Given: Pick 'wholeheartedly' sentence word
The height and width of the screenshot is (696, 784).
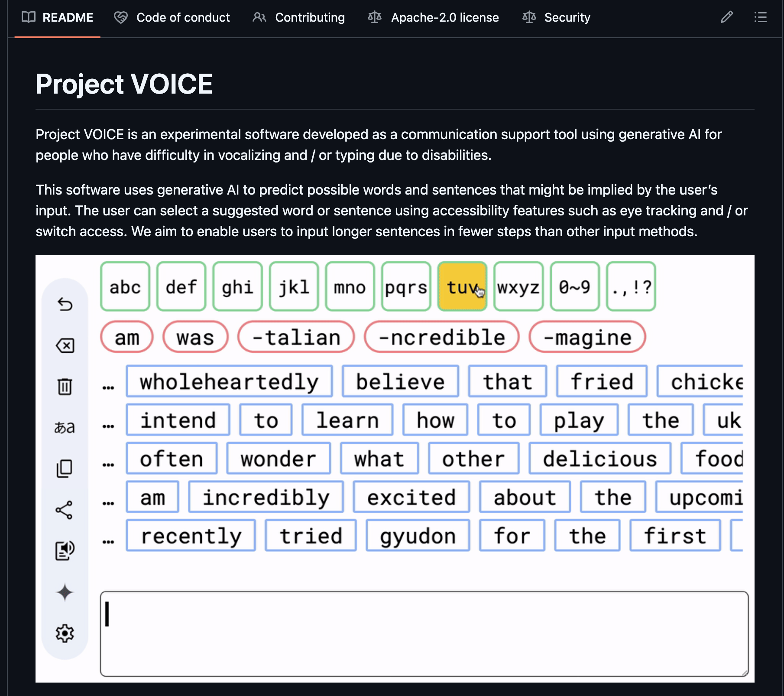Looking at the screenshot, I should point(229,381).
